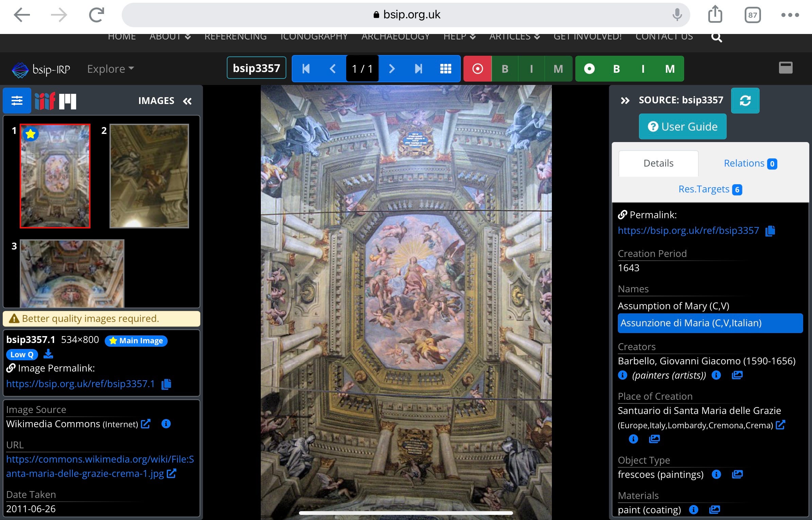Tap the microphone icon in the address bar
Viewport: 812px width, 520px height.
coord(677,15)
